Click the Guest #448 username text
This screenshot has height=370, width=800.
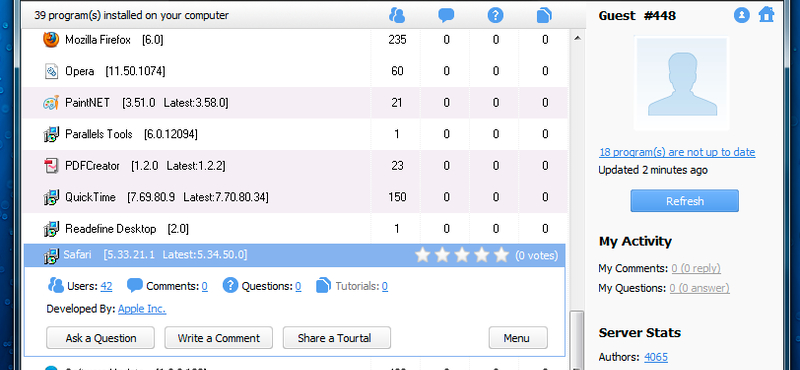tap(637, 15)
